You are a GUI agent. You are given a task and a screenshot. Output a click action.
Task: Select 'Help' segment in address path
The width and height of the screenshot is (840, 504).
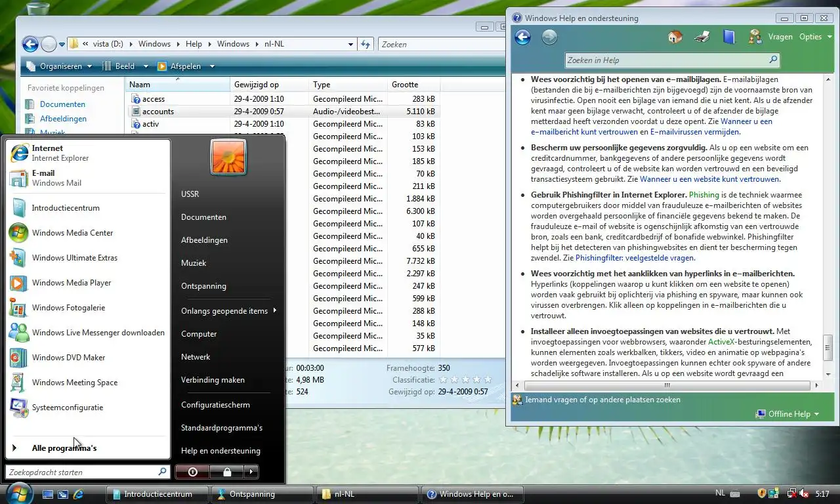(194, 44)
